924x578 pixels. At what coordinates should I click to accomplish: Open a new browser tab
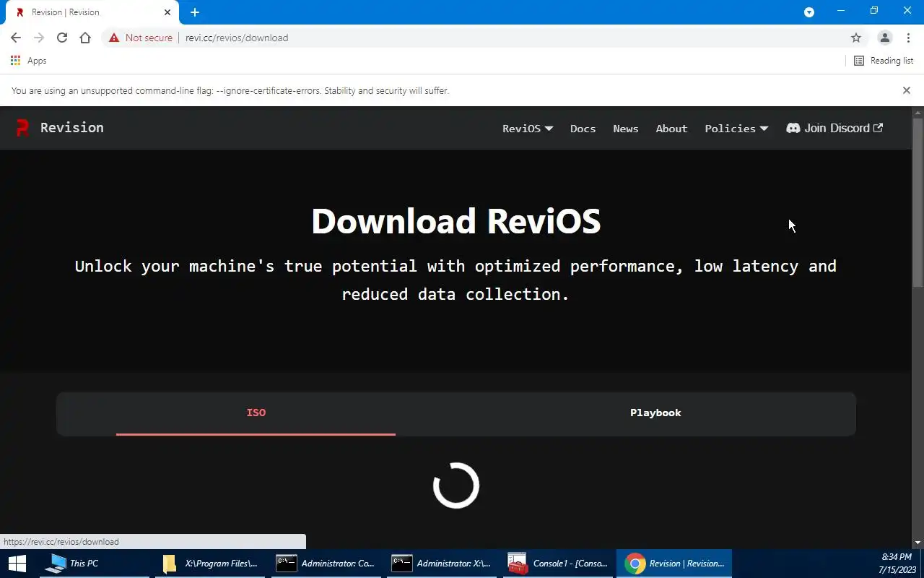coord(195,12)
